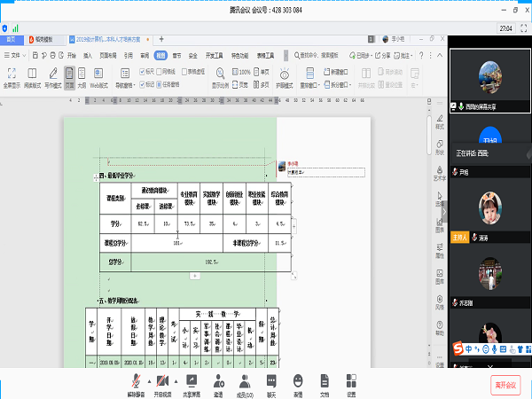Screen dimensions: 532x399
Task: Click the unmute microphone icon (解除静音)
Action: tap(136, 379)
